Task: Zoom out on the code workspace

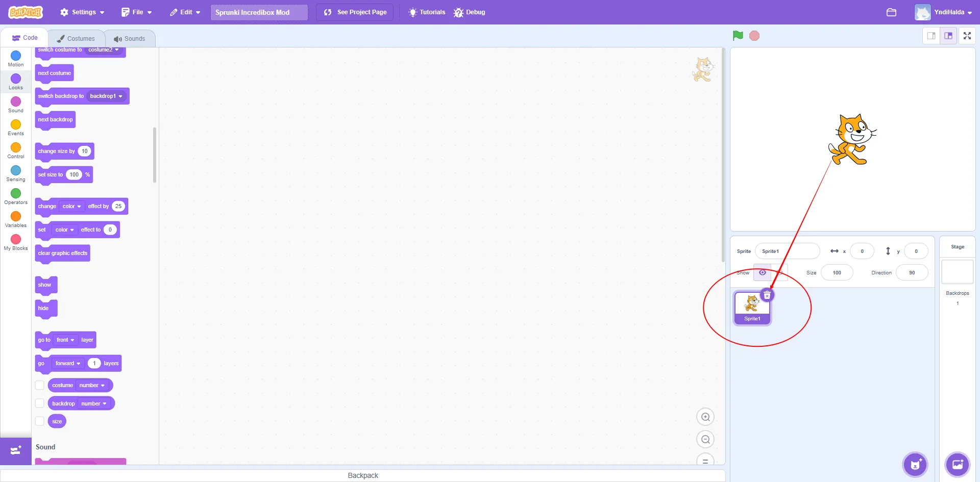Action: 705,440
